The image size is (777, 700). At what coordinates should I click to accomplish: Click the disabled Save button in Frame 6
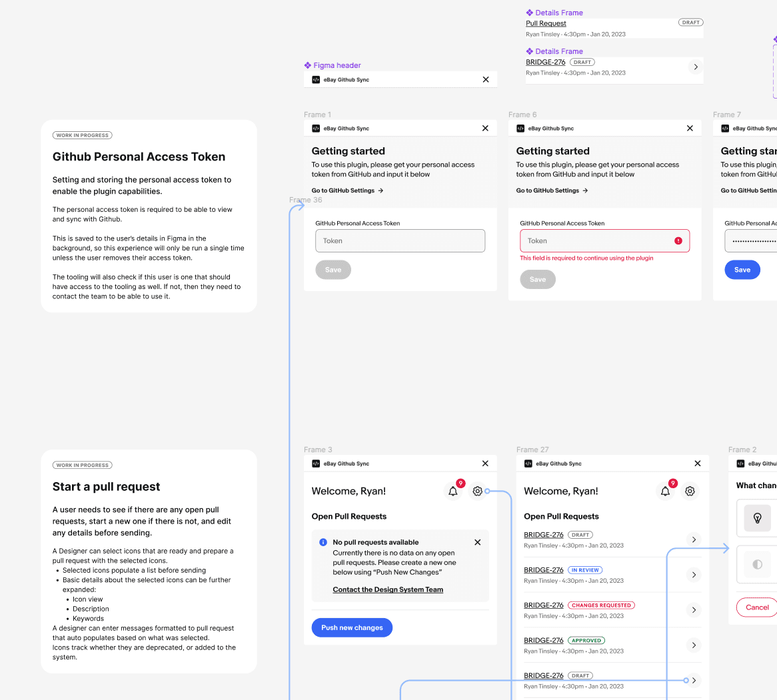point(538,280)
